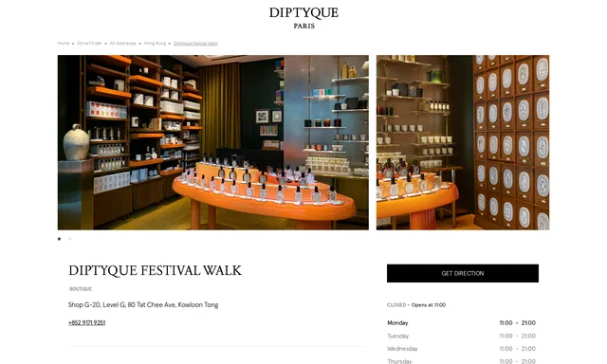
Task: Select the second carousel dot
Action: (69, 239)
